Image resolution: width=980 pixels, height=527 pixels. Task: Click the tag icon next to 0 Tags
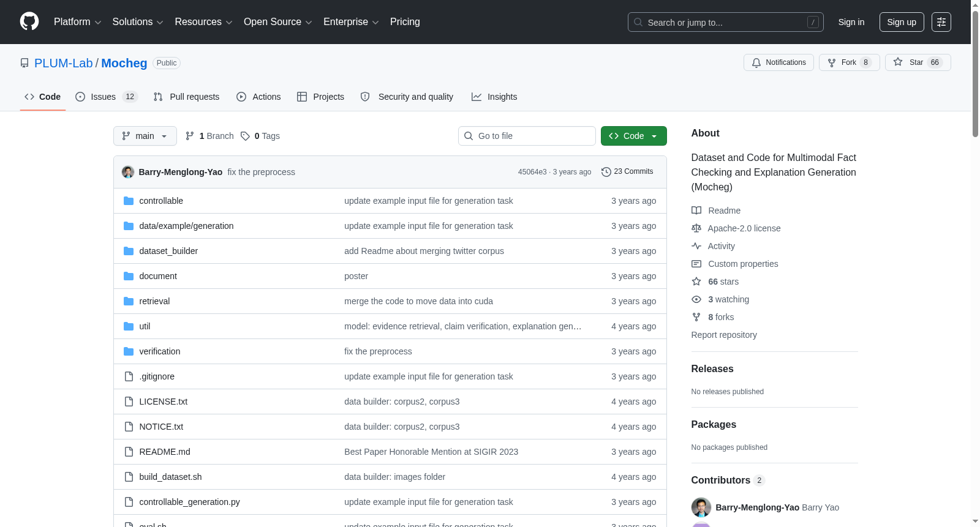pos(245,136)
